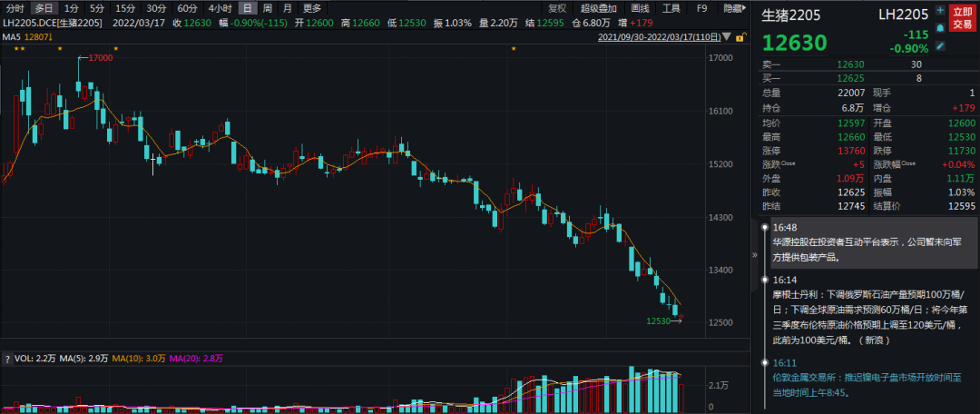Click the 12530 low price label
Image resolution: width=980 pixels, height=414 pixels.
pyautogui.click(x=658, y=320)
